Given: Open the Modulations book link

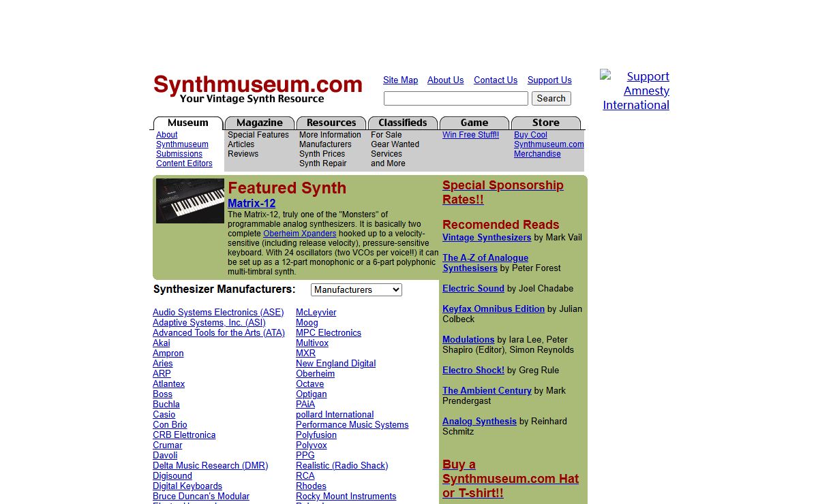Looking at the screenshot, I should [468, 340].
